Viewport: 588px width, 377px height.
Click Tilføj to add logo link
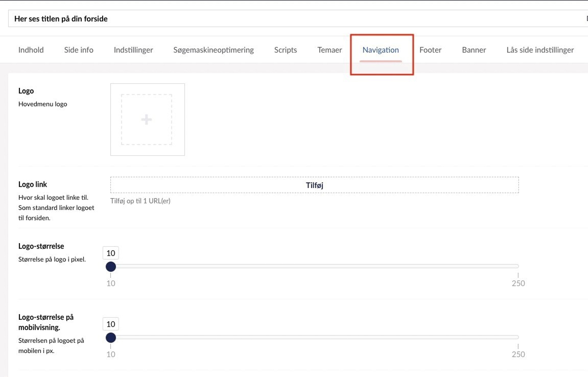pos(314,185)
